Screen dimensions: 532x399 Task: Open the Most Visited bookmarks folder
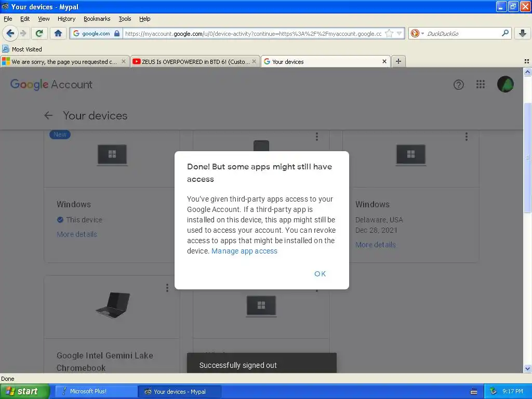pyautogui.click(x=22, y=49)
